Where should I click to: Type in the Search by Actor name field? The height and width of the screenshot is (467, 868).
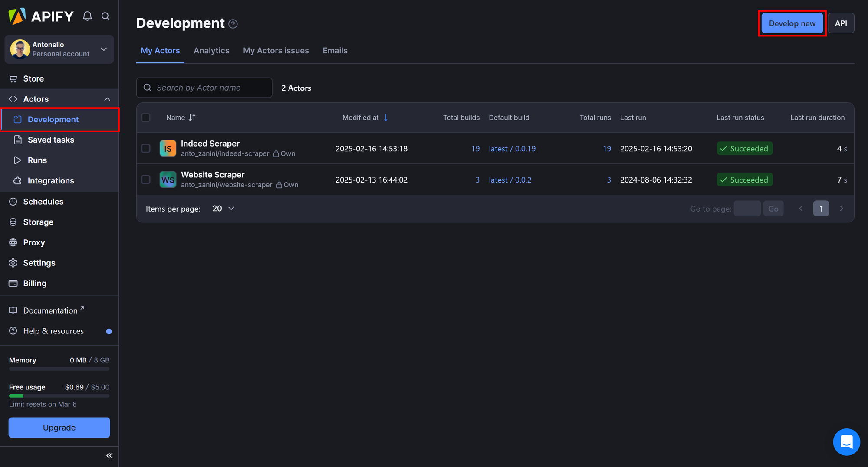204,87
